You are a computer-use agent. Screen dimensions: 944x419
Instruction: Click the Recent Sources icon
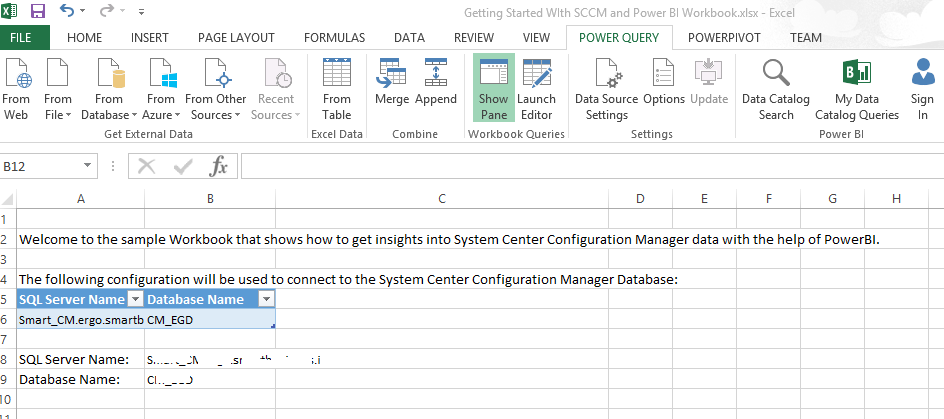[276, 90]
